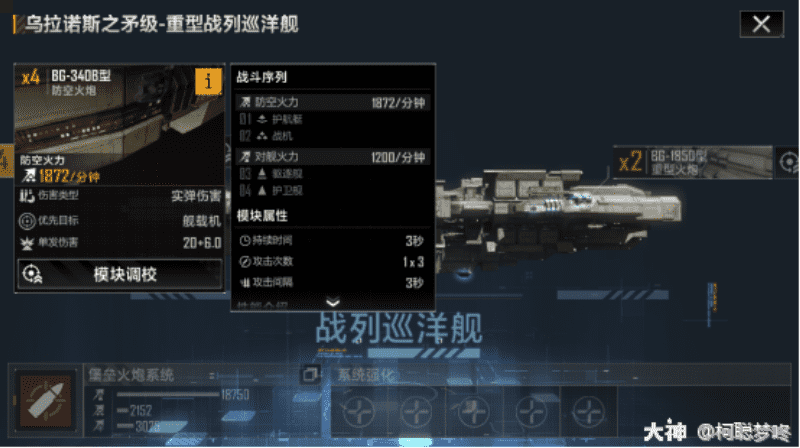
Task: Expand the details panel with the down chevron
Action: (x=333, y=303)
